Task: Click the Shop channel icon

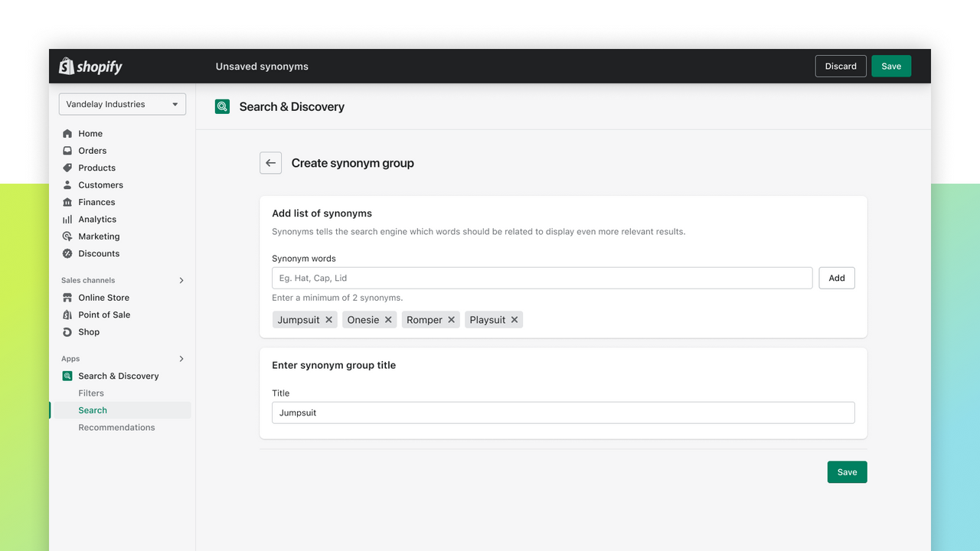Action: pyautogui.click(x=67, y=332)
